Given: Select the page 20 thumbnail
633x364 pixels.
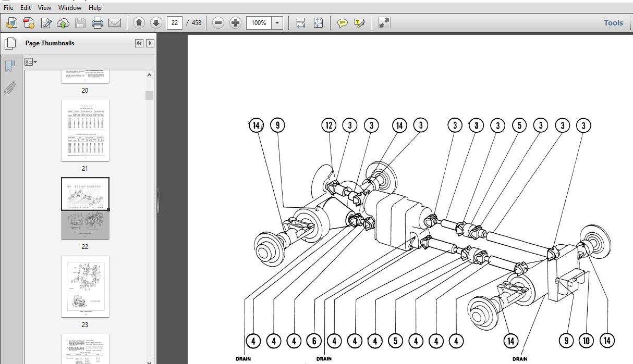Looking at the screenshot, I should 85,77.
